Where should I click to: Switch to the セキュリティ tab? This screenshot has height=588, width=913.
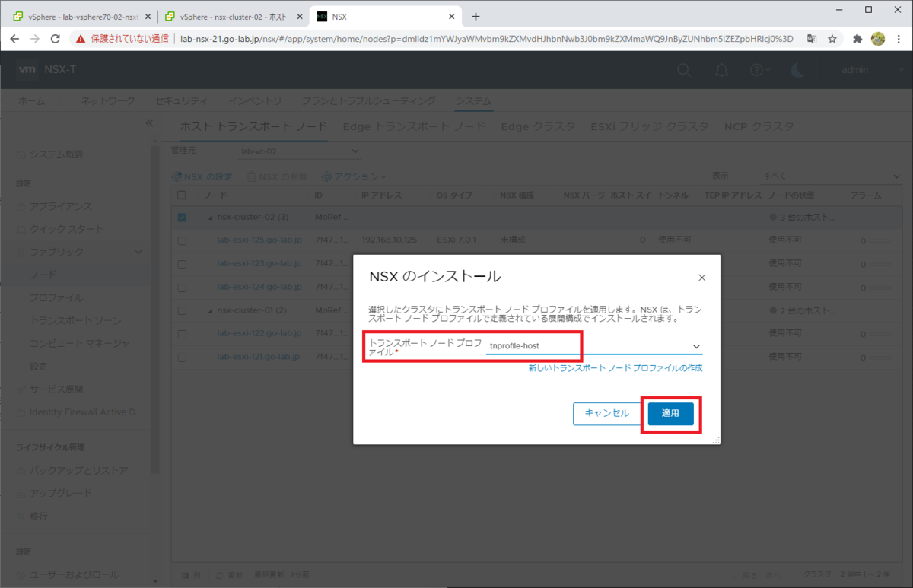(x=180, y=101)
